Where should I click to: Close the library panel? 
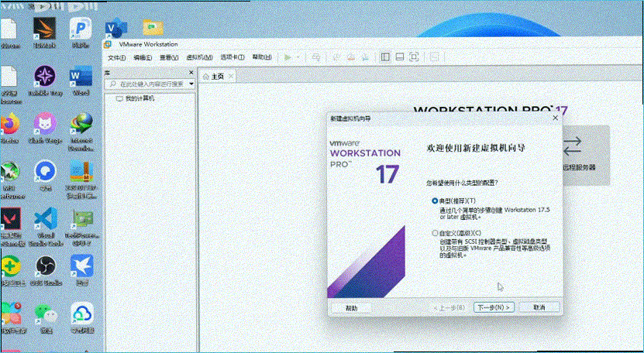[191, 73]
